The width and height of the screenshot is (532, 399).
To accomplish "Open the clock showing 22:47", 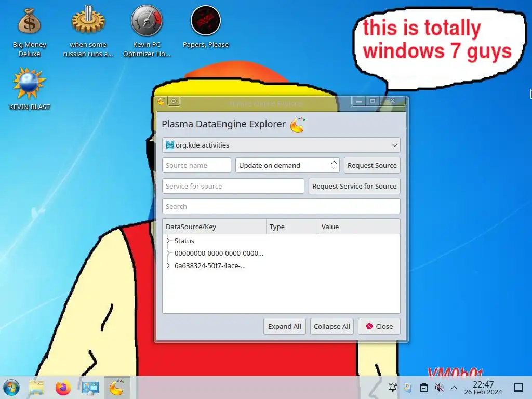I will (483, 388).
